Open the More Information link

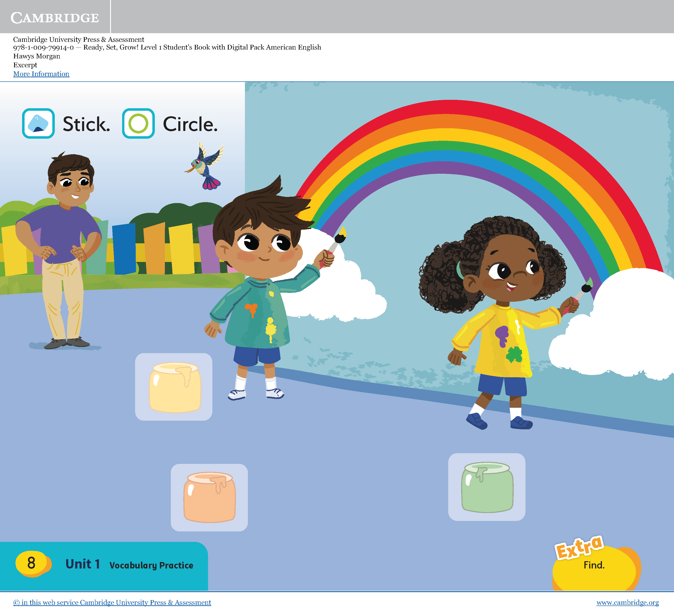(x=41, y=74)
